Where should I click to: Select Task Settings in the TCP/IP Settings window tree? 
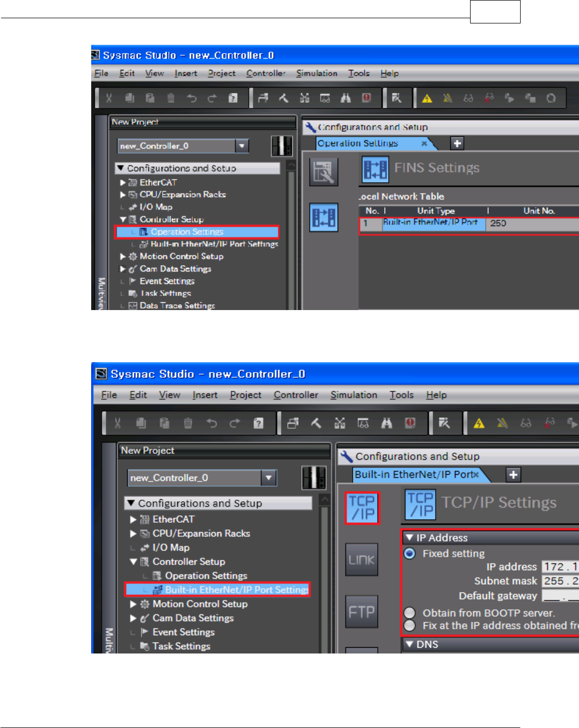181,646
